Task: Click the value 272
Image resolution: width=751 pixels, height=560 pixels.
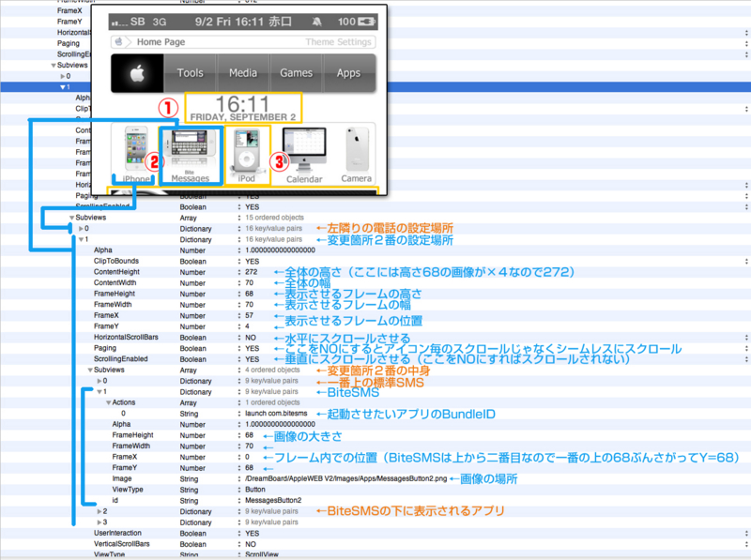Action: point(252,272)
